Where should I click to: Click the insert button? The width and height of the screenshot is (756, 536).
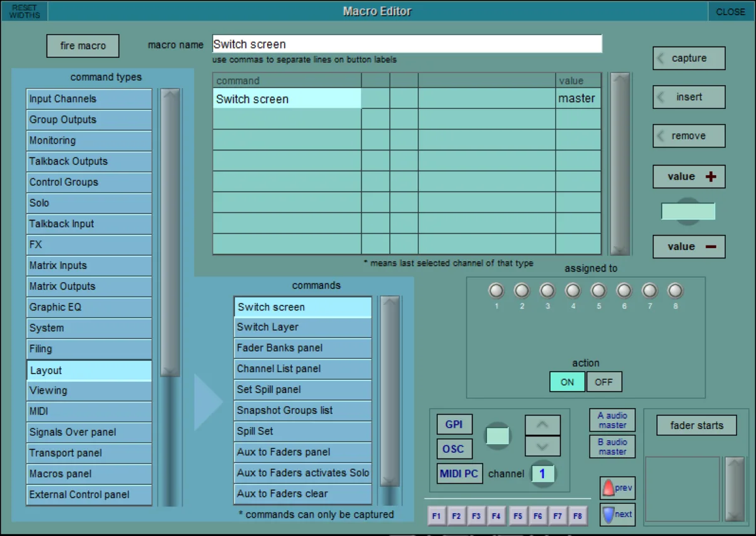[x=689, y=97]
